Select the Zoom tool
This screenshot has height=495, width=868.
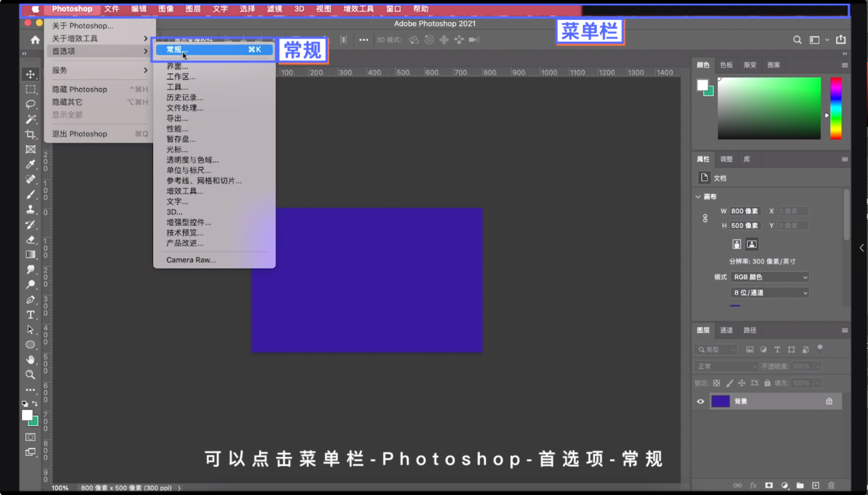[30, 374]
